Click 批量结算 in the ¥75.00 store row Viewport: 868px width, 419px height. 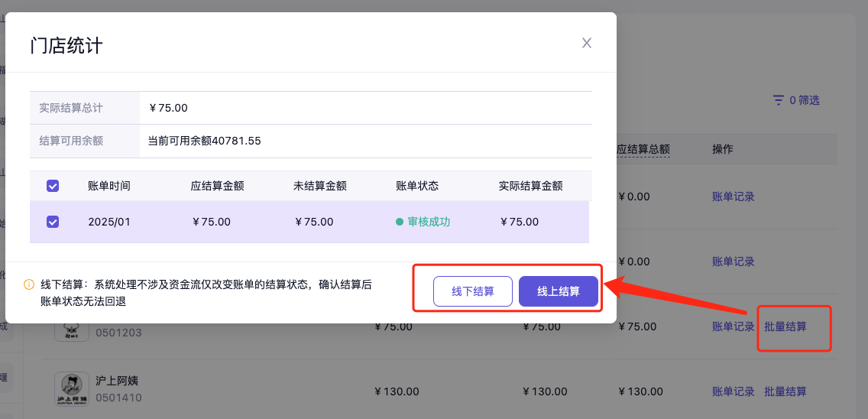point(785,326)
